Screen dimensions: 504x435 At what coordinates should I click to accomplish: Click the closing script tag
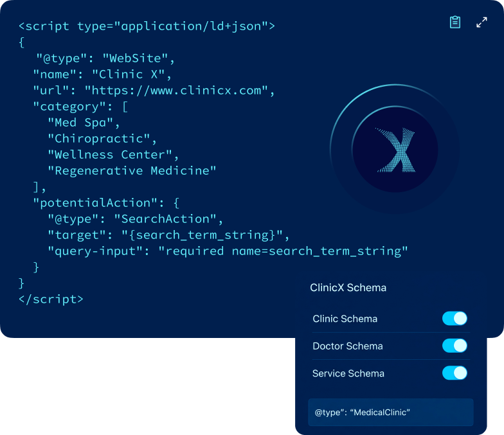51,299
